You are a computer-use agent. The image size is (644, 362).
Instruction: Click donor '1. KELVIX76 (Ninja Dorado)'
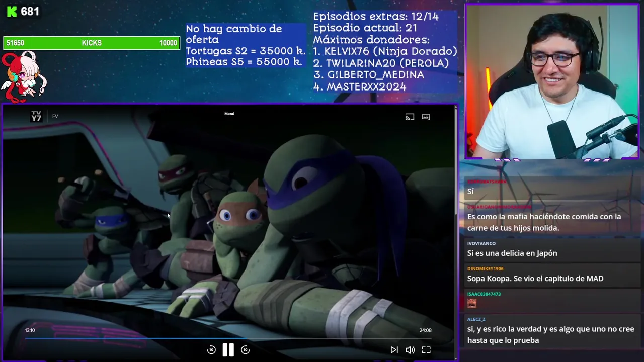[x=385, y=51]
